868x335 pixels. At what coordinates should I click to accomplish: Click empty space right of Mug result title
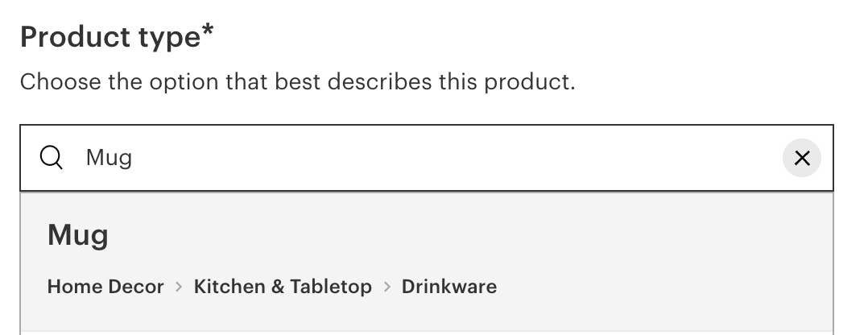(x=483, y=235)
